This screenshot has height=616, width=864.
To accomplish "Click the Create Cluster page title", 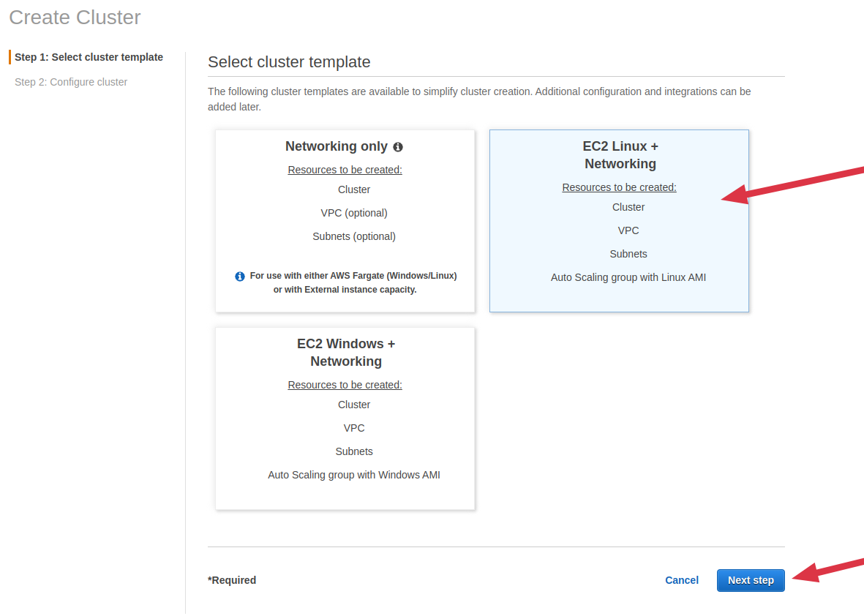I will click(x=75, y=18).
